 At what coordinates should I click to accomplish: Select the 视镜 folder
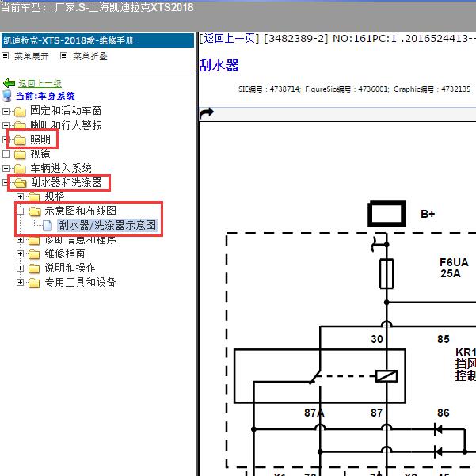pos(40,154)
